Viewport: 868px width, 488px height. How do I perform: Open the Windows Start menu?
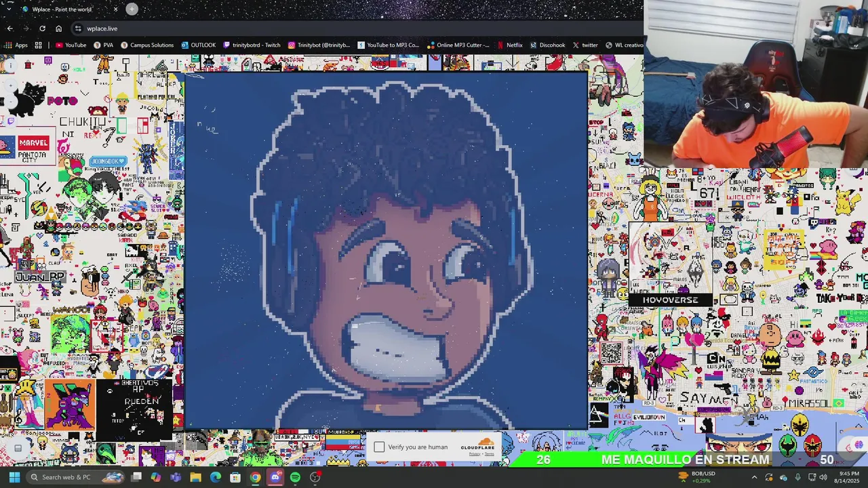click(x=14, y=477)
